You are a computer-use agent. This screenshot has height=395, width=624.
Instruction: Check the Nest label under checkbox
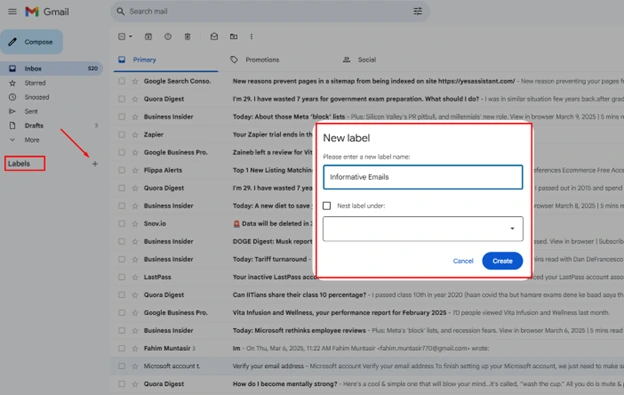coord(327,206)
